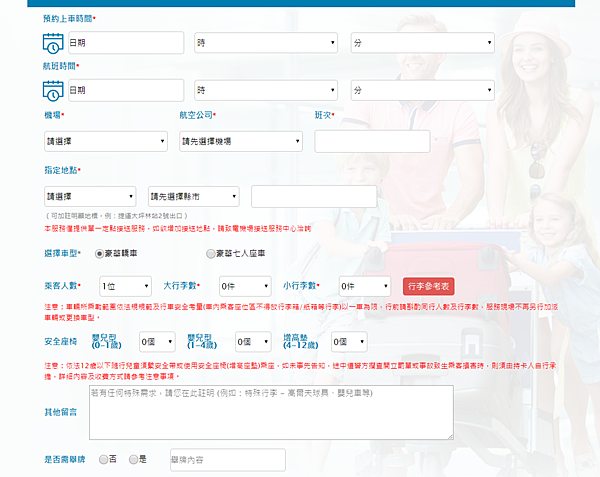Click the calendar icon for 預約上車時間
Image resolution: width=600 pixels, height=477 pixels.
tap(53, 43)
